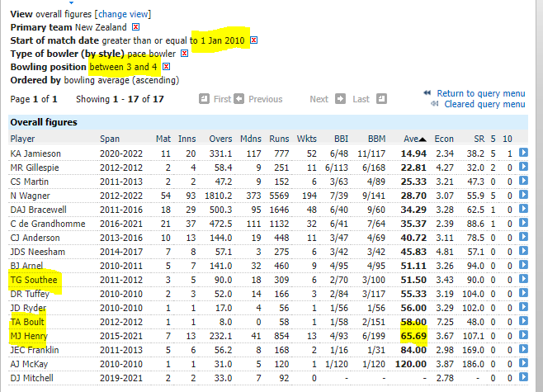Return to query menu
The height and width of the screenshot is (392, 543).
480,93
